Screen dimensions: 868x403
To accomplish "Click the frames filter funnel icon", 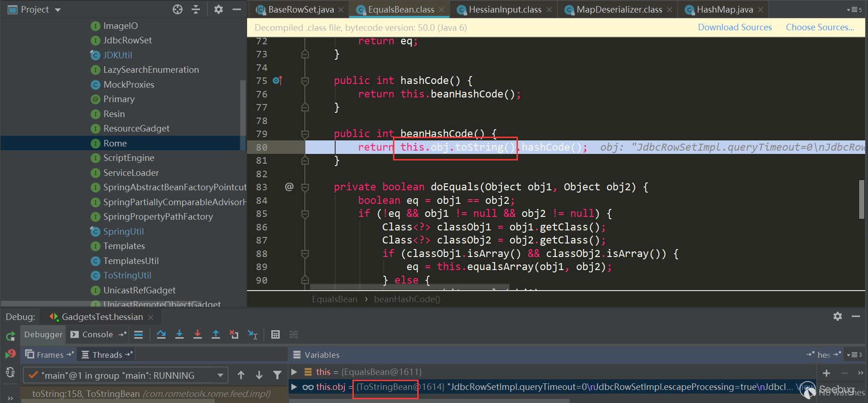I will point(277,375).
